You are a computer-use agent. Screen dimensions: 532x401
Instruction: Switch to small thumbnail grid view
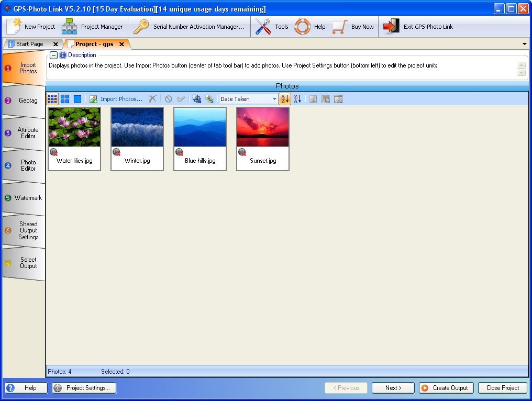coord(52,99)
